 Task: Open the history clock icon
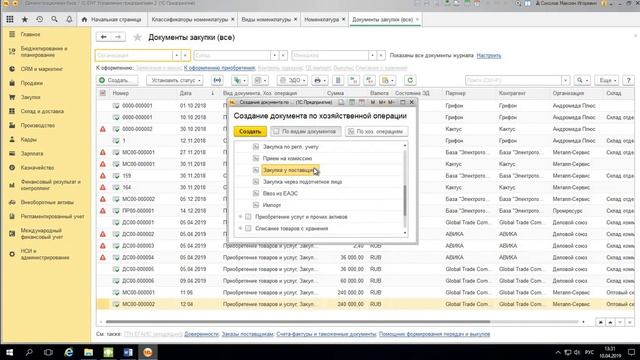[x=39, y=19]
